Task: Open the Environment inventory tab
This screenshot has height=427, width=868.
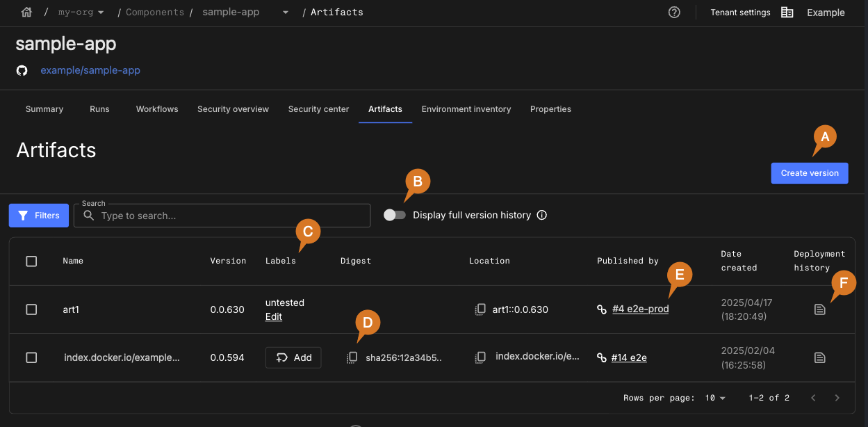Action: tap(466, 109)
